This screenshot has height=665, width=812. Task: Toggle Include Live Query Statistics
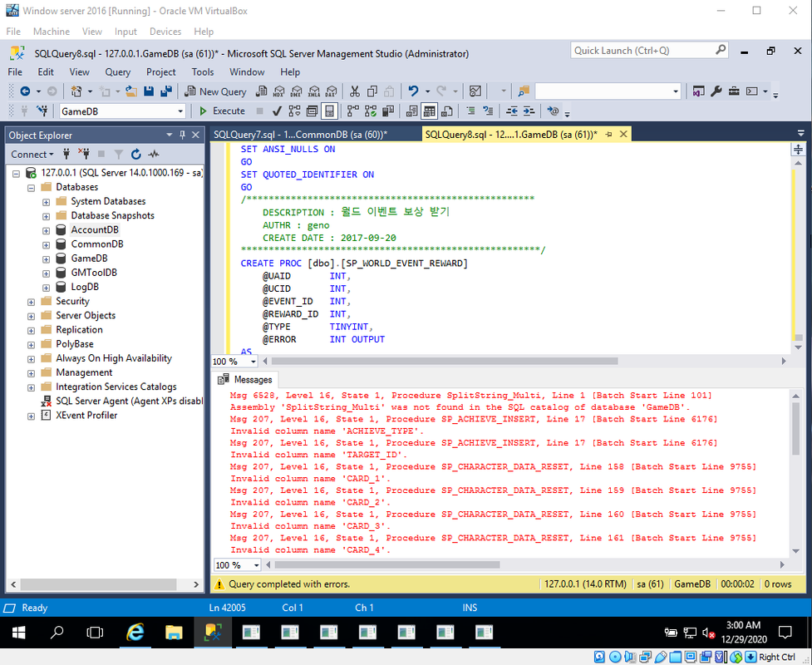(371, 111)
